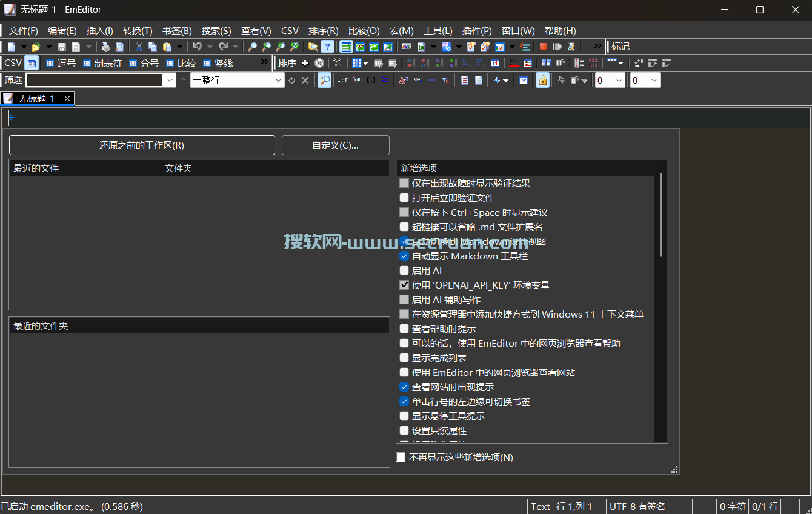Screen dimensions: 812x514
Task: Click the new options list scrollbar
Action: 661,215
